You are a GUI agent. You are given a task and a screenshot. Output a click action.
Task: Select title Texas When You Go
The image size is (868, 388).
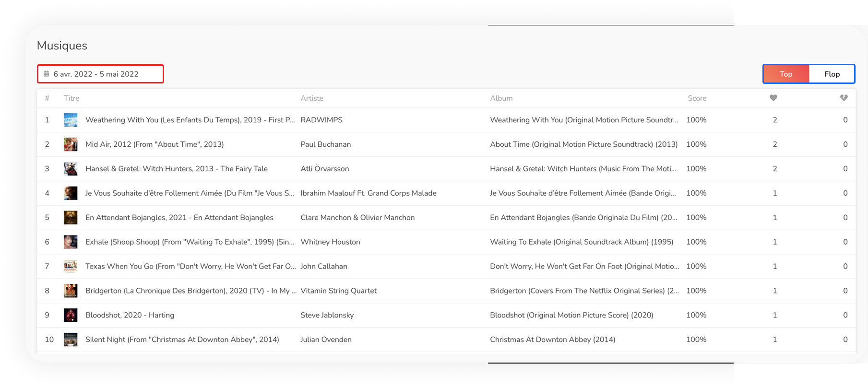[190, 266]
